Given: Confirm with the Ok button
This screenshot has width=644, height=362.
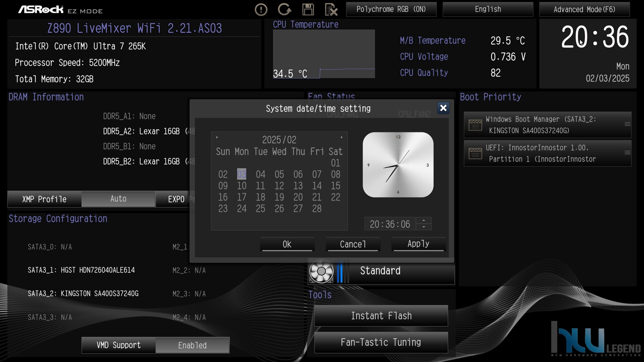Looking at the screenshot, I should [287, 244].
